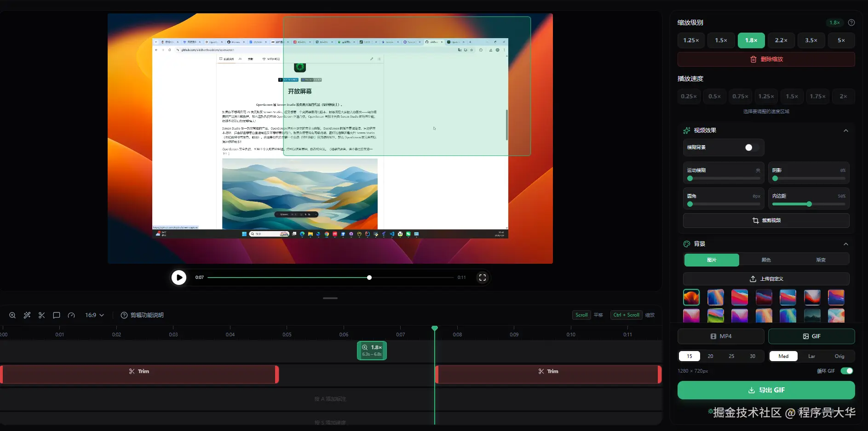The width and height of the screenshot is (868, 431).
Task: Select the purple-blue-orange wallpaper in the top row
Action: (x=836, y=297)
